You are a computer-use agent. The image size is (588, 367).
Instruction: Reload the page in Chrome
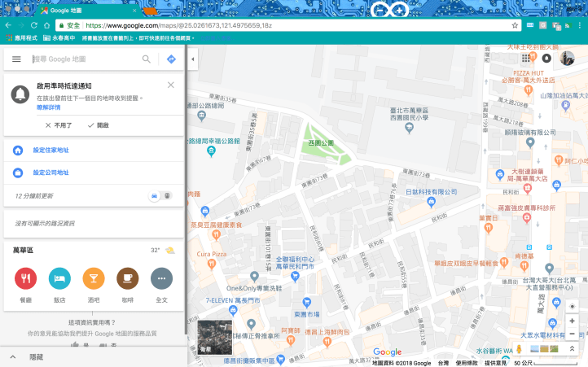[x=33, y=25]
